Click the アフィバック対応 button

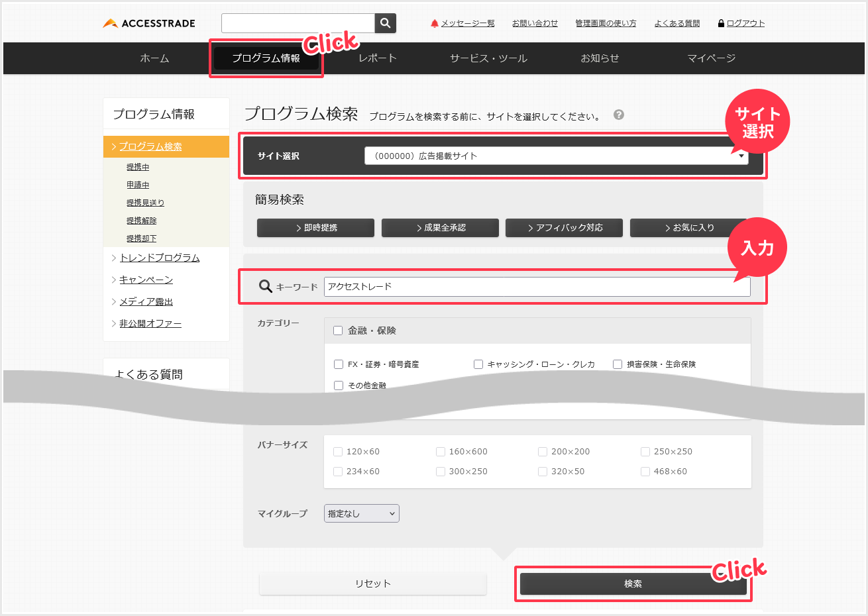click(564, 228)
